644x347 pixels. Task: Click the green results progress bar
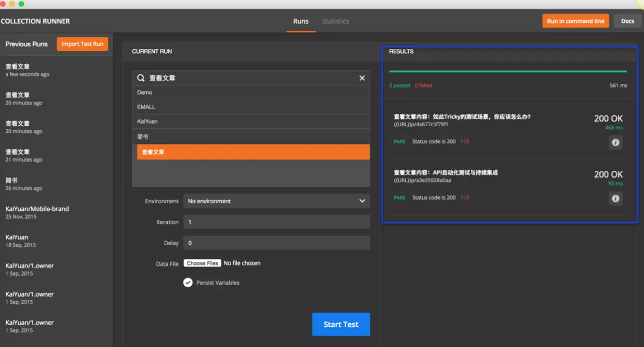coord(508,71)
